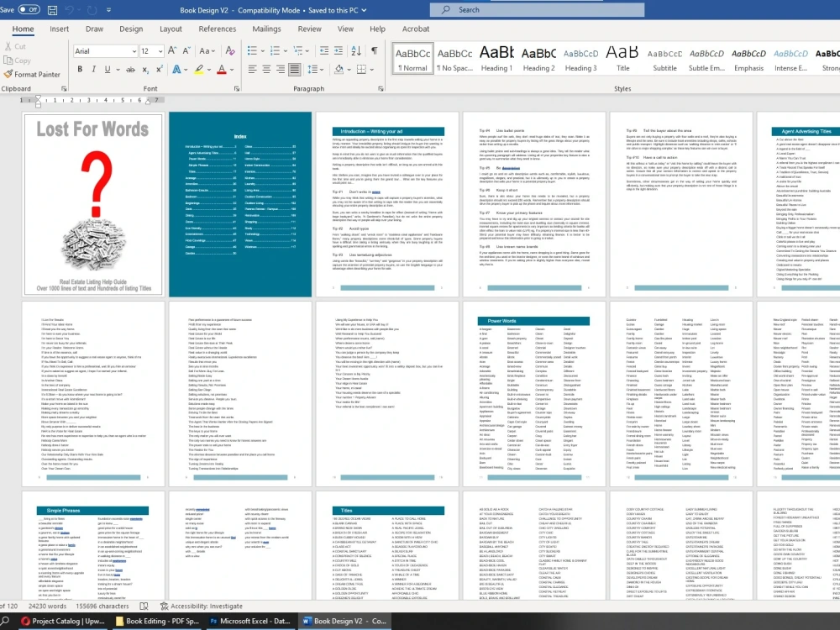The image size is (840, 630).
Task: Click the Shading paint bucket icon
Action: (x=339, y=69)
